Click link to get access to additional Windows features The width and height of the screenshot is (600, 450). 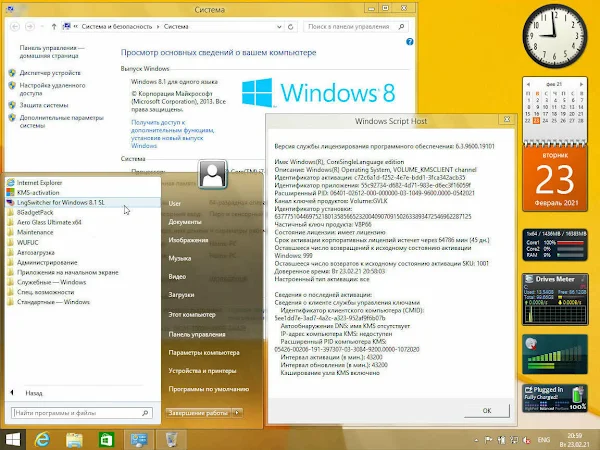(173, 134)
